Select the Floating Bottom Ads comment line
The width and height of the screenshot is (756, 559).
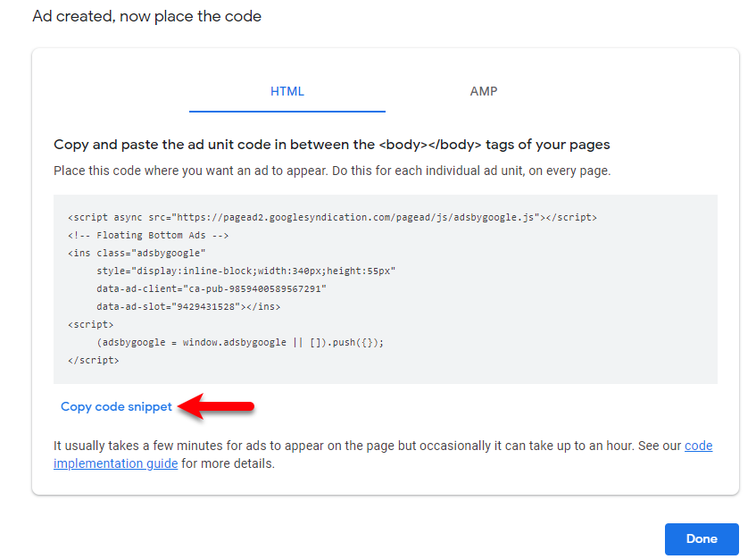click(148, 236)
